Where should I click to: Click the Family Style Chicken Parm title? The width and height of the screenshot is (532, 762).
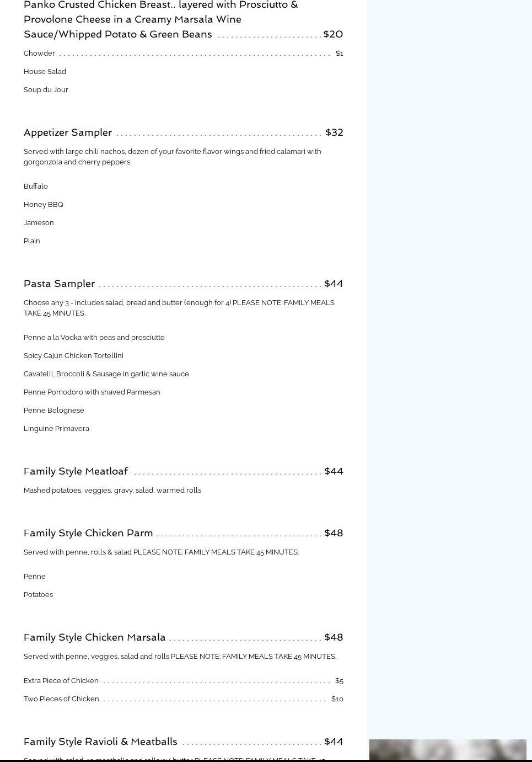tap(88, 533)
